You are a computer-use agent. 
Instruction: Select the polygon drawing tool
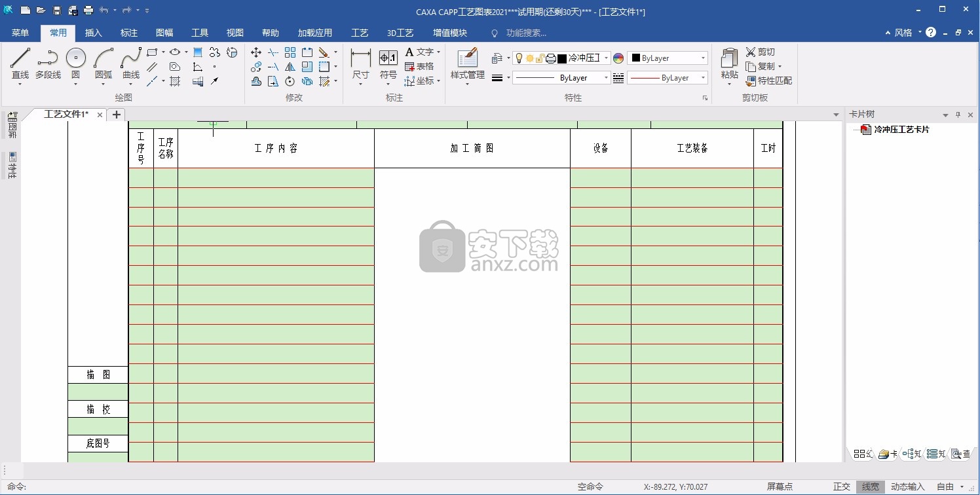175,67
